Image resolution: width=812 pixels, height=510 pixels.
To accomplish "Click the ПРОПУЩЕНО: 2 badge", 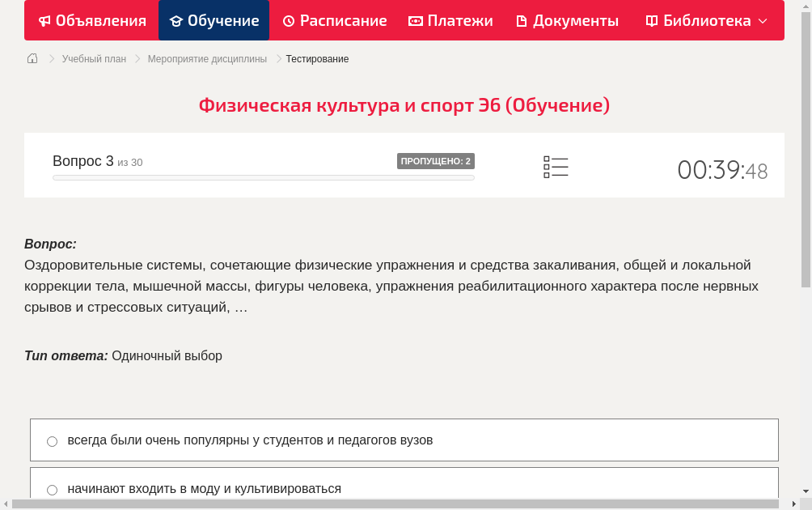I will 437,161.
